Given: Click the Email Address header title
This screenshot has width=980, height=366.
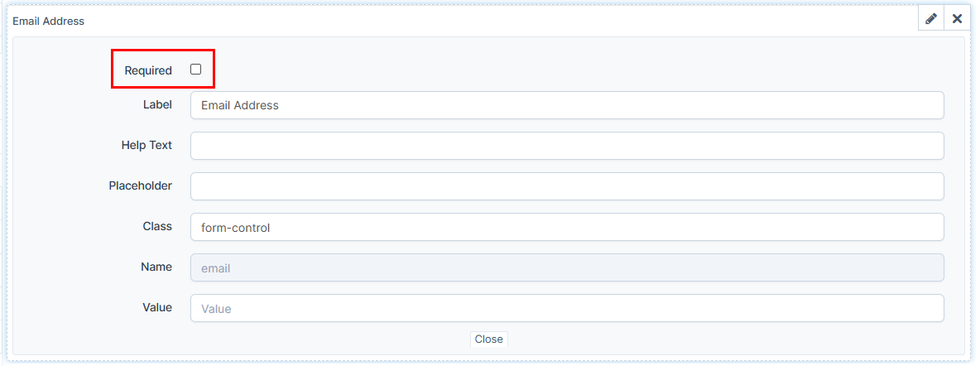Looking at the screenshot, I should (48, 21).
